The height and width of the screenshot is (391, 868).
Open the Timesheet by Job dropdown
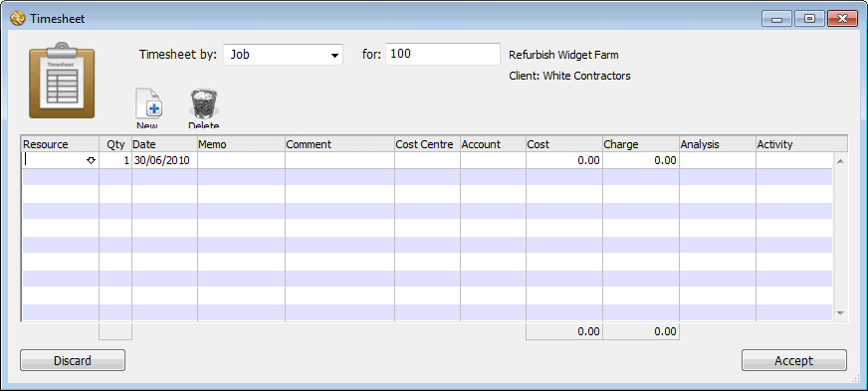coord(283,55)
